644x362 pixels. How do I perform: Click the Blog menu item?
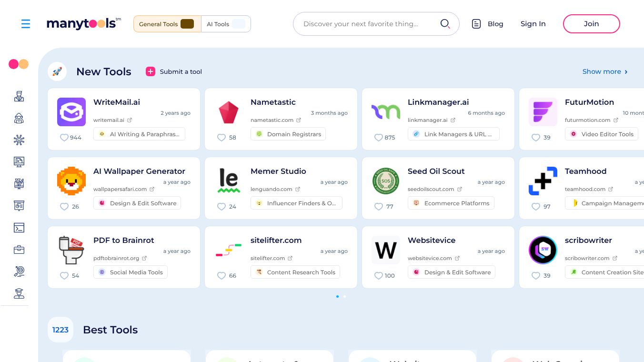[495, 24]
